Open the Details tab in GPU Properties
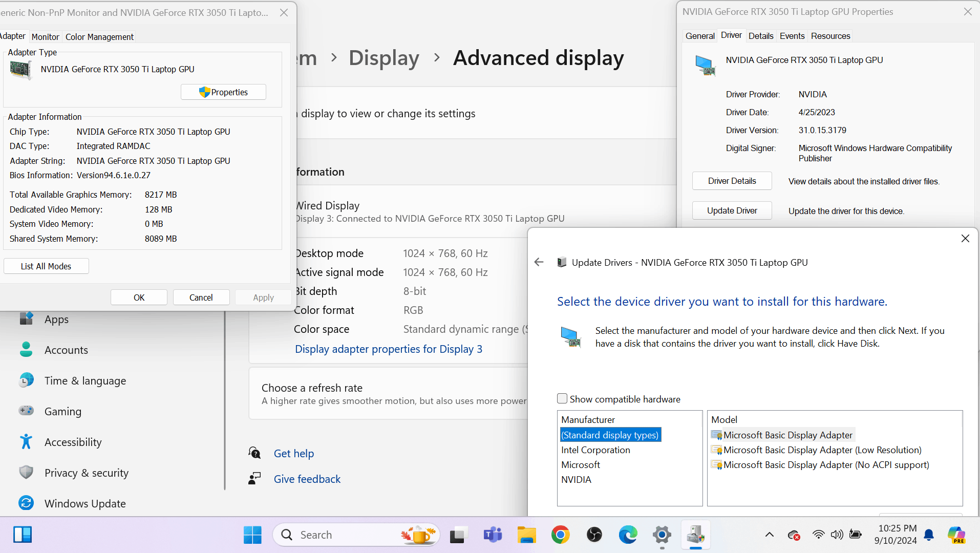Image resolution: width=980 pixels, height=553 pixels. (x=761, y=36)
